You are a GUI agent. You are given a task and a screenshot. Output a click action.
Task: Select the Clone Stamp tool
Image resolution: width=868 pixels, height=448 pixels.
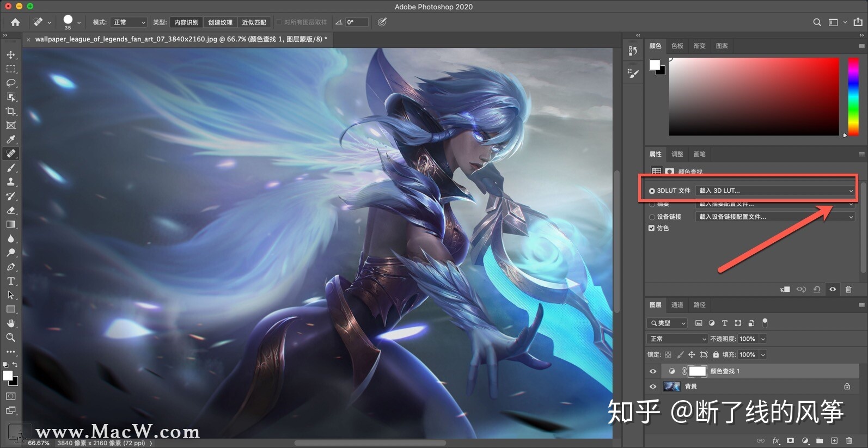point(11,182)
